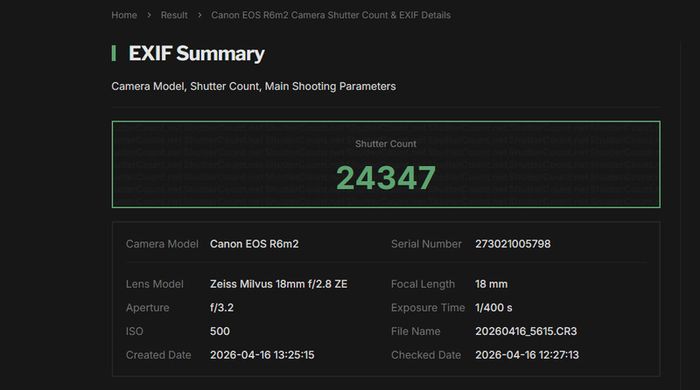Click the 18 mm focal length value
The image size is (700, 390).
coord(491,284)
